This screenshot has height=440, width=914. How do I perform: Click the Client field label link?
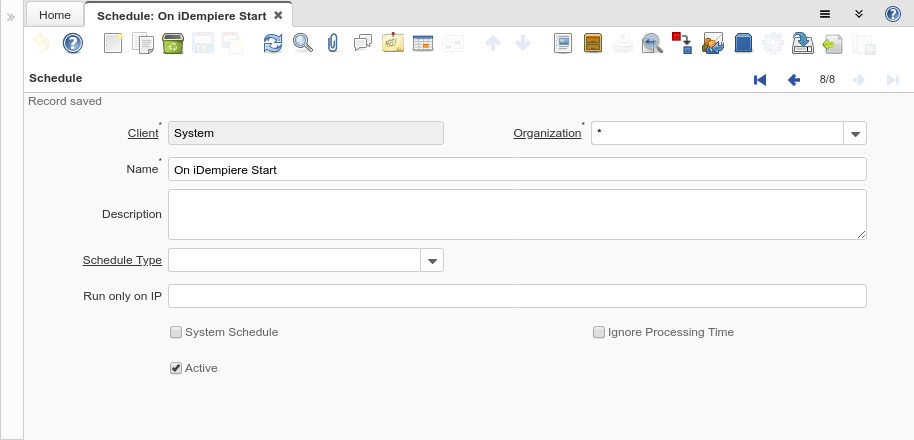point(143,133)
